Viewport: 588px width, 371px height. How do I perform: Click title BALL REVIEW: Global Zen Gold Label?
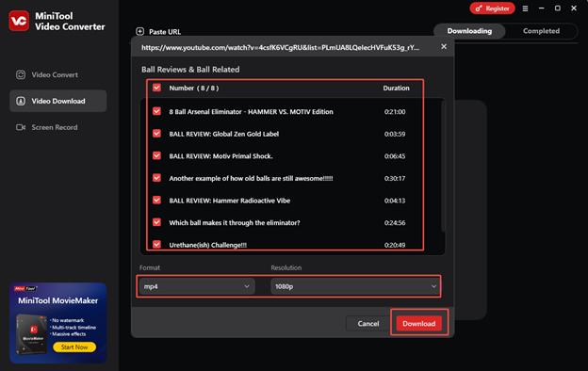pos(224,134)
